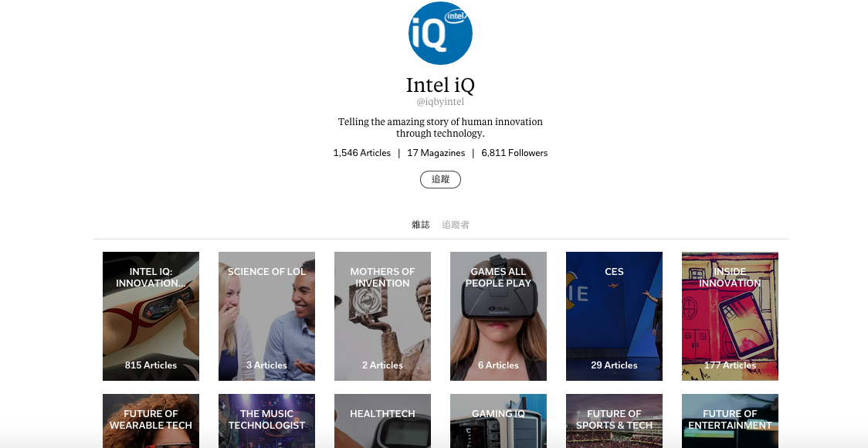Switch to the 追蹤者 tab
The height and width of the screenshot is (448, 868).
tap(456, 225)
